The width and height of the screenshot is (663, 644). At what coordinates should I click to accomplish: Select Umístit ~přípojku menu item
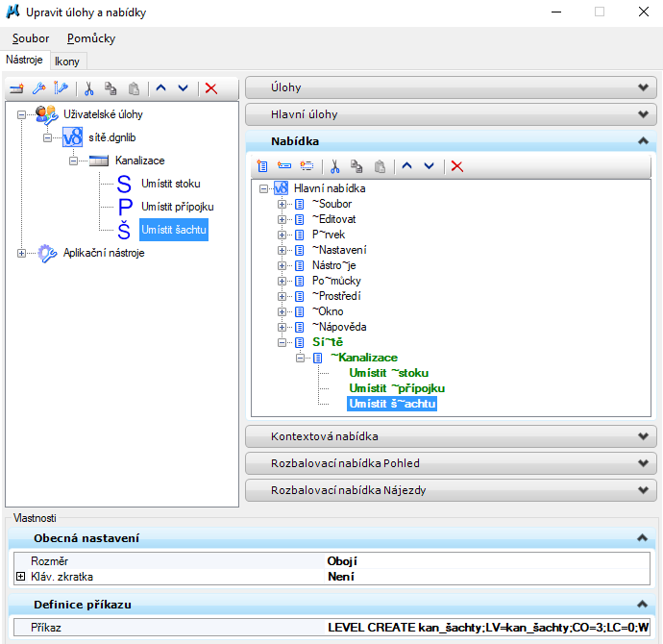tap(397, 388)
